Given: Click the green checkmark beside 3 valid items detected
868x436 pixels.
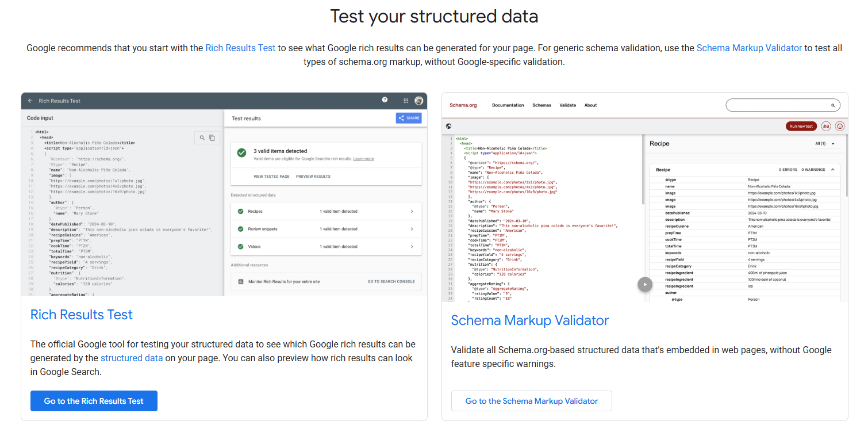Looking at the screenshot, I should tap(242, 152).
